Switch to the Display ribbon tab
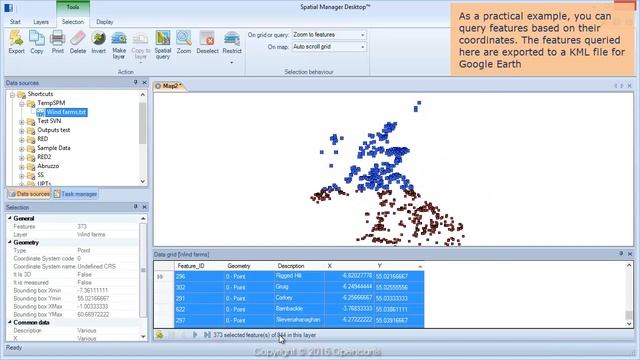 click(104, 22)
